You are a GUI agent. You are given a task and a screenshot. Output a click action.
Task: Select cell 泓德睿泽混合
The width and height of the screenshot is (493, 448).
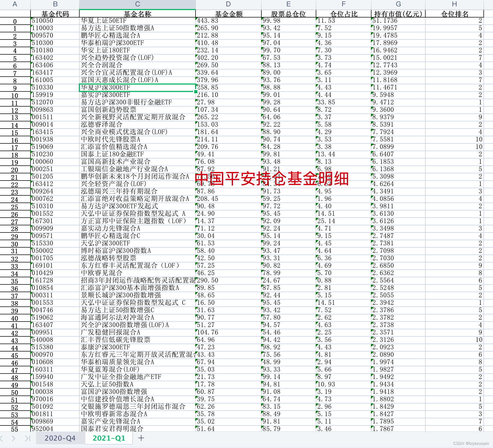137,125
